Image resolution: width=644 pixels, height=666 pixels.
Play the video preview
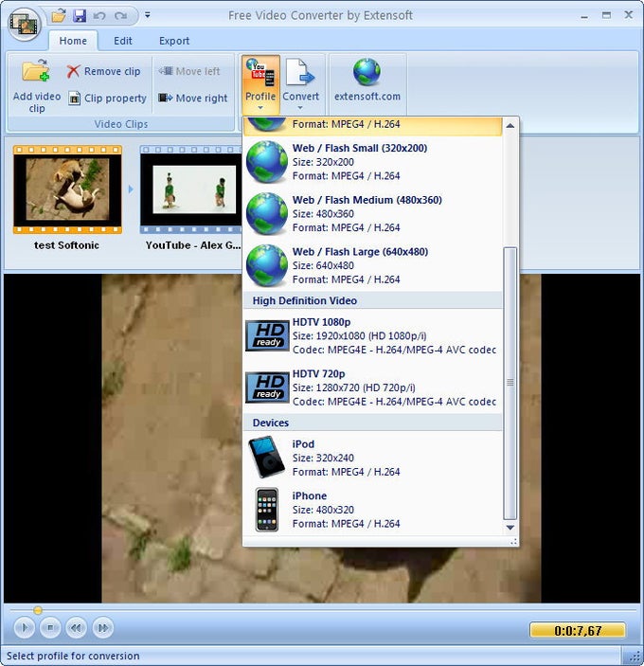25,628
